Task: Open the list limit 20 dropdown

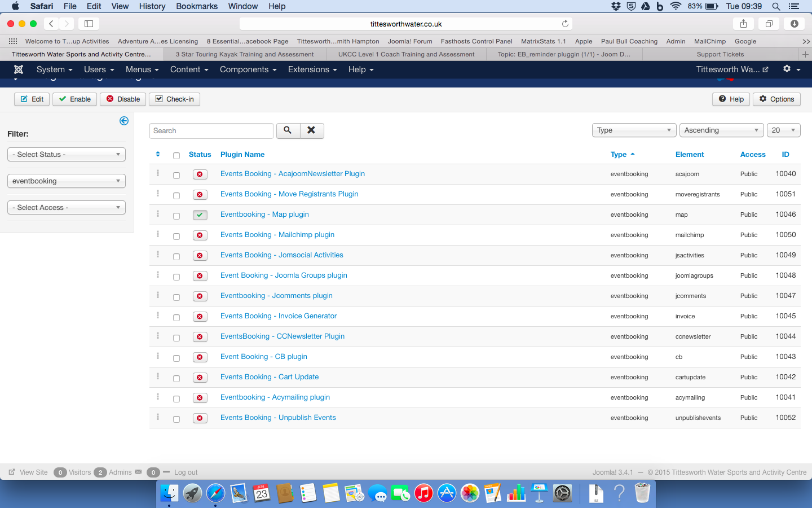Action: tap(783, 130)
